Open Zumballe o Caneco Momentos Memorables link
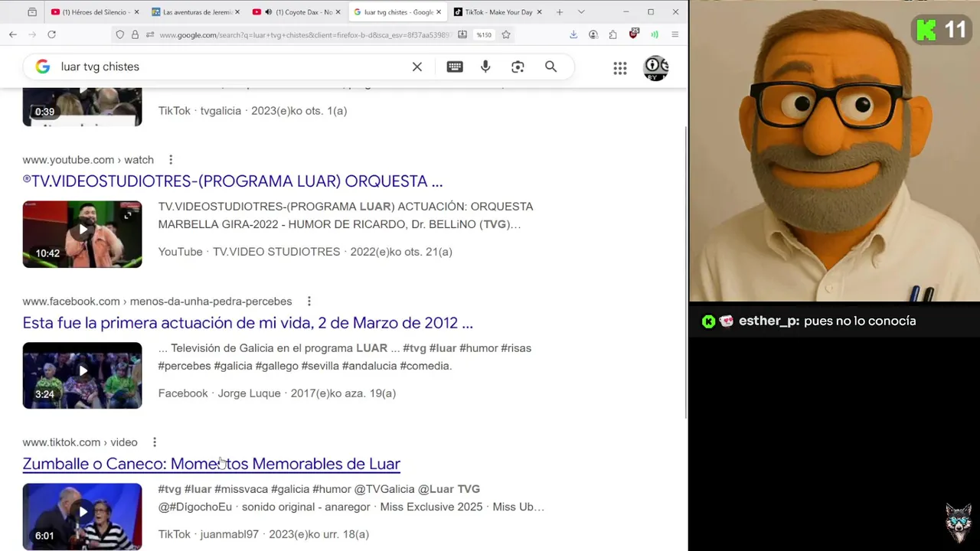Image resolution: width=980 pixels, height=551 pixels. coord(211,464)
